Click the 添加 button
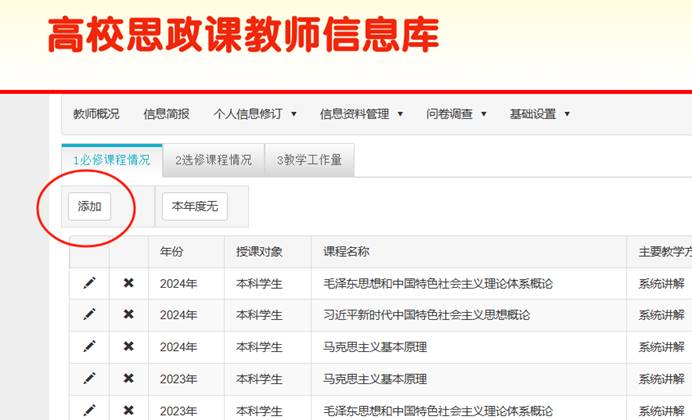Screen dimensions: 692x420 click(89, 206)
